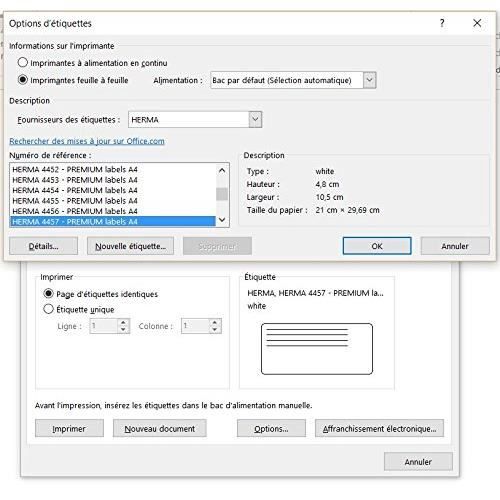
Task: Click Nouvelle étiquette button
Action: 130,246
